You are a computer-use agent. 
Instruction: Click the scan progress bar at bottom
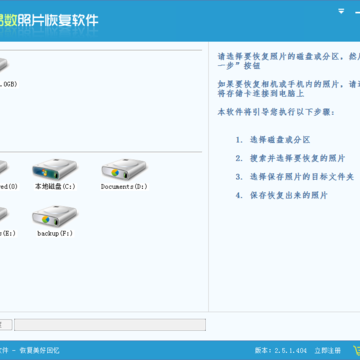tap(110, 325)
